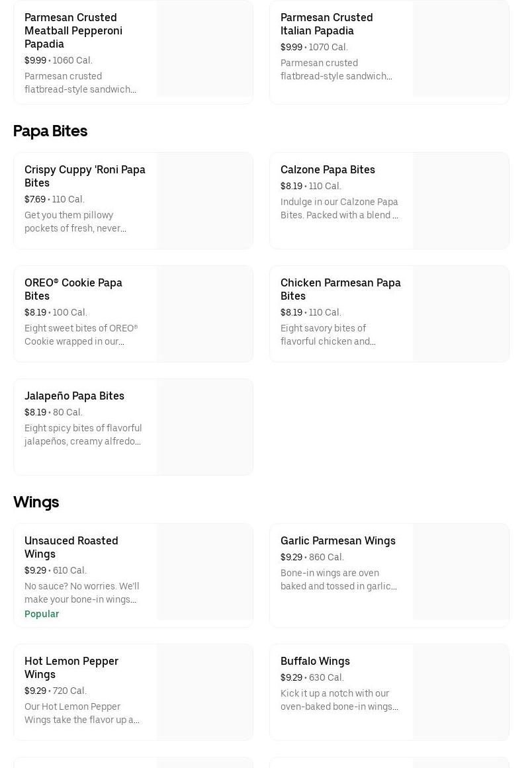Choose the Calzone Papa Bites title
This screenshot has width=532, height=768.
[328, 169]
